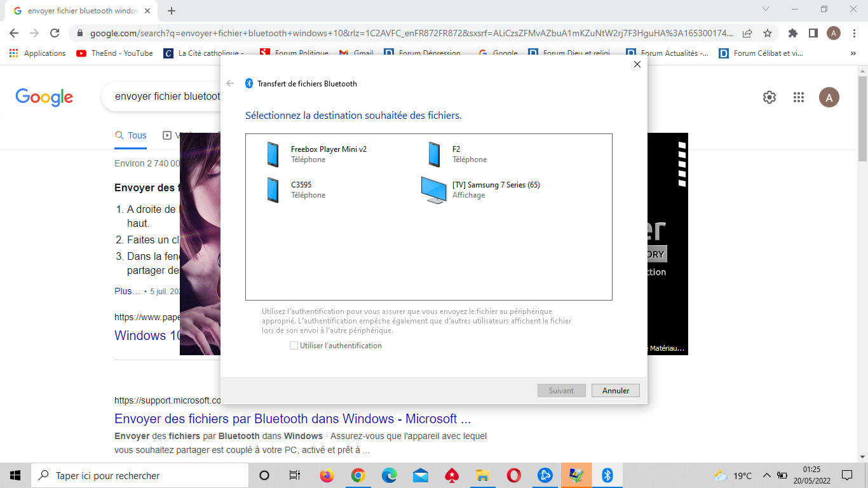Open a new Chrome tab
The height and width of the screenshot is (488, 868).
[172, 11]
